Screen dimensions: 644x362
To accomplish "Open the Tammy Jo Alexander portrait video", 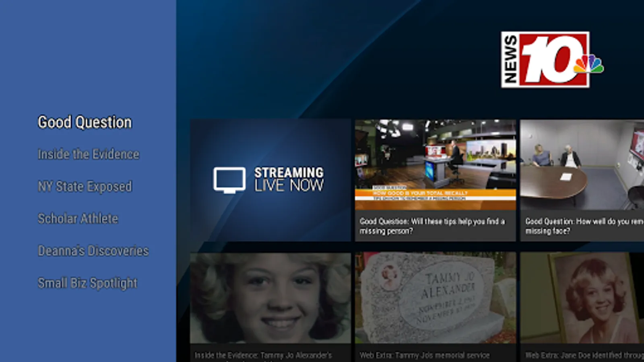I will (270, 298).
